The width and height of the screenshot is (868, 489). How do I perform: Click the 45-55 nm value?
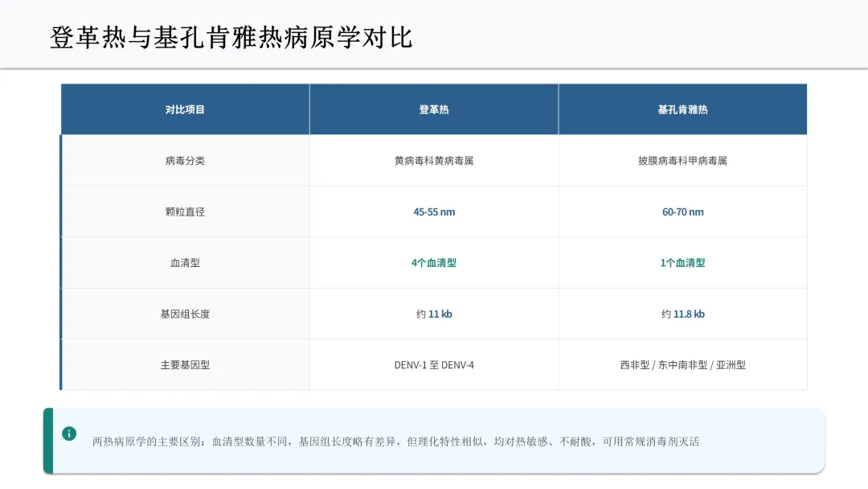pos(434,212)
